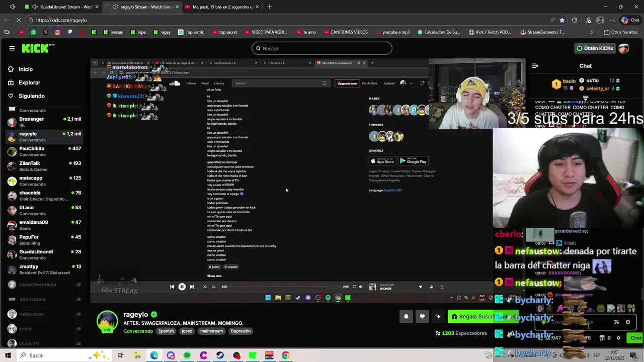This screenshot has height=362, width=644.
Task: Open CANCIONES VIDEOS bookmark
Action: pyautogui.click(x=346, y=32)
